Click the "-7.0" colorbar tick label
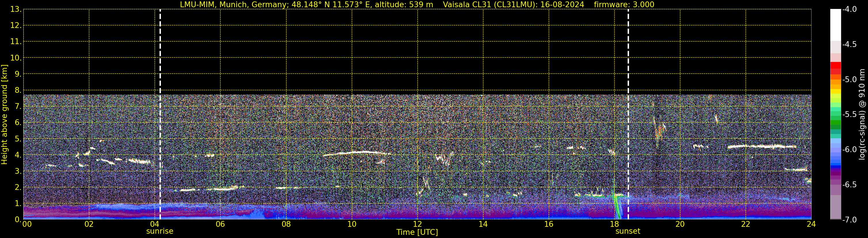The image size is (868, 238). tap(849, 220)
